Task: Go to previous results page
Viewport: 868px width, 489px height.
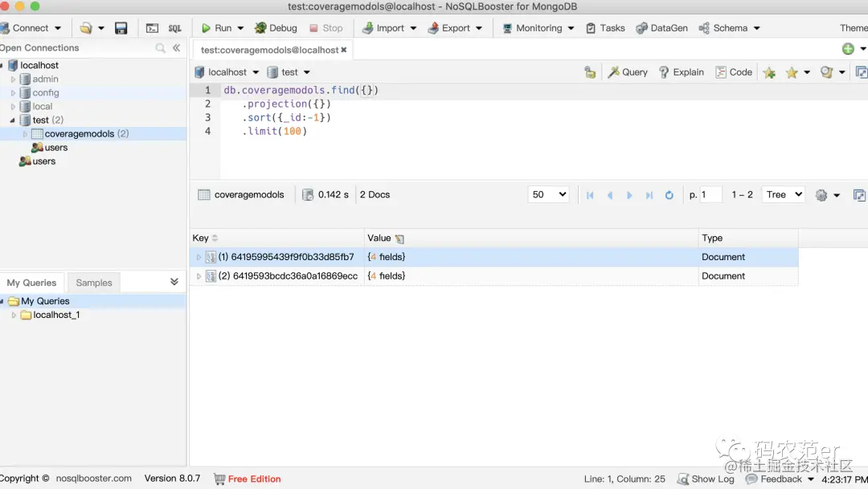Action: pyautogui.click(x=609, y=195)
